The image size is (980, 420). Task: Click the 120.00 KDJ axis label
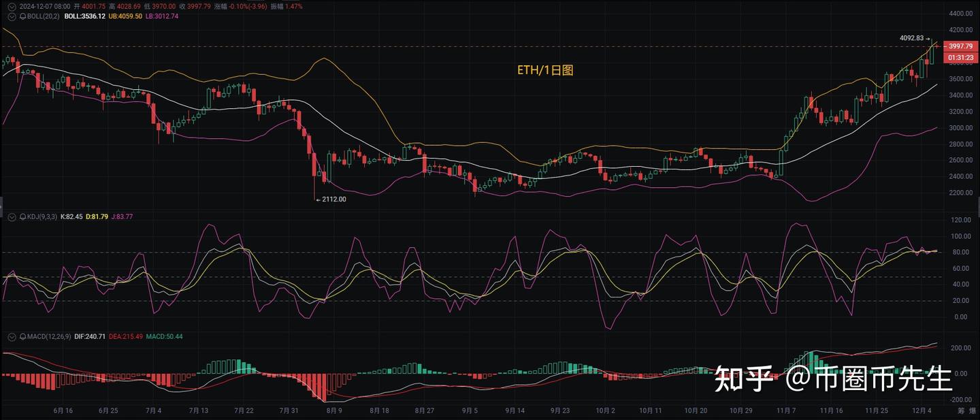960,221
